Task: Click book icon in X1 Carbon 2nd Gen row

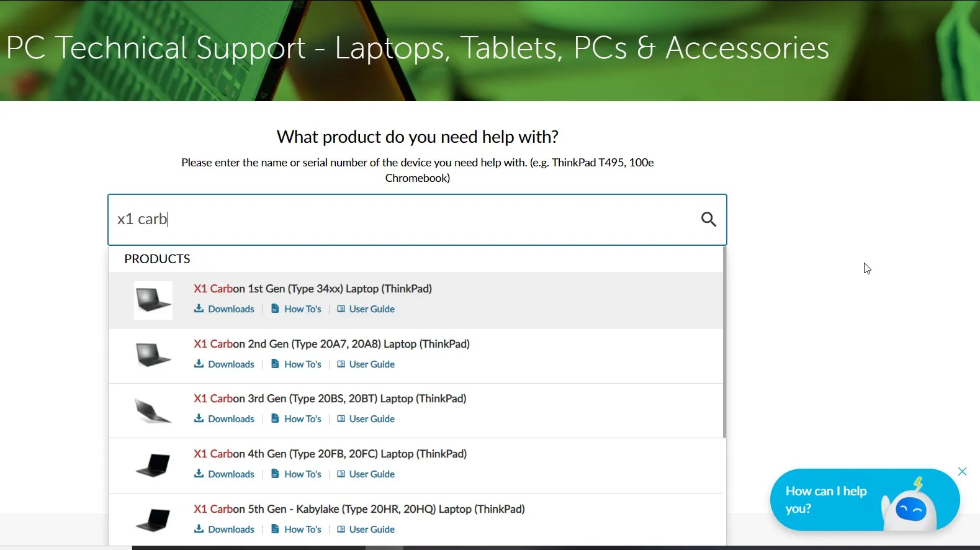Action: (x=341, y=364)
